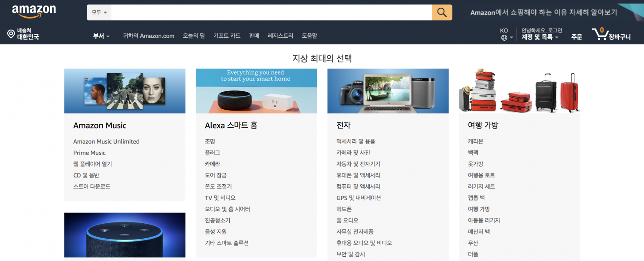Click the luggage banner image
Image resolution: width=644 pixels, height=261 pixels.
tap(519, 91)
